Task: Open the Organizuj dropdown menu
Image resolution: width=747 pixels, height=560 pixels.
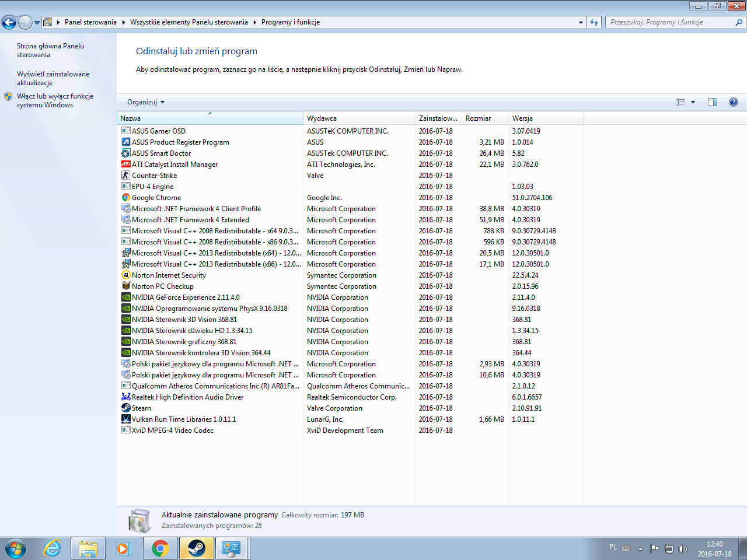Action: 146,102
